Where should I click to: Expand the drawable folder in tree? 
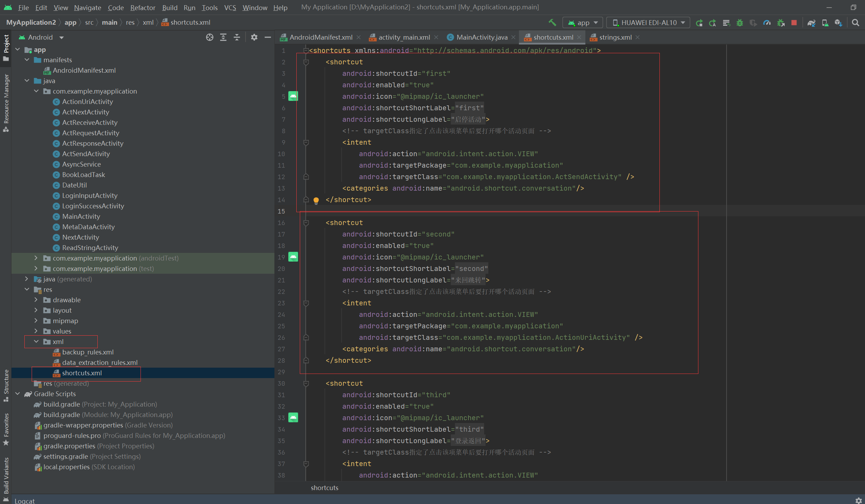click(36, 300)
